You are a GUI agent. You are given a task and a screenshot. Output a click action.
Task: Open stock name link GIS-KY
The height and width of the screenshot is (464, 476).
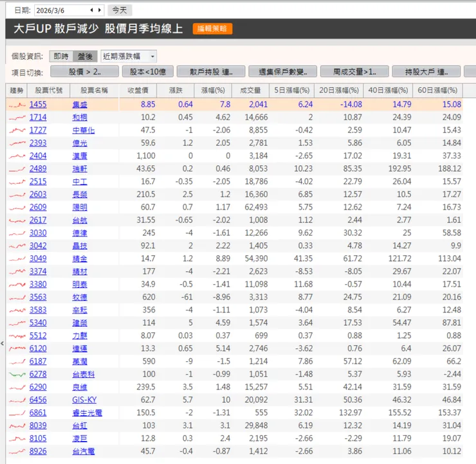click(84, 400)
